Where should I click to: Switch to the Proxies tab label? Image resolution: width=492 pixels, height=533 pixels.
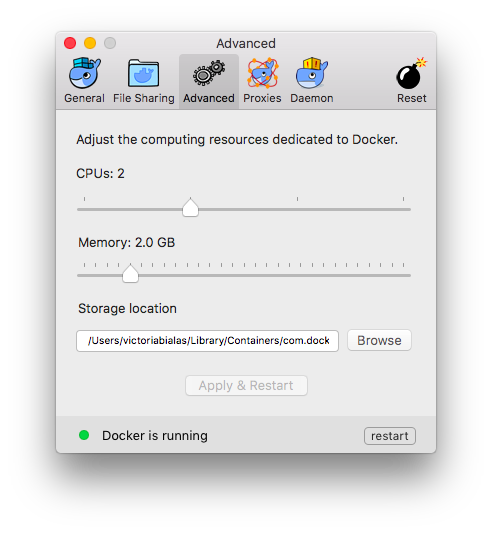(262, 98)
